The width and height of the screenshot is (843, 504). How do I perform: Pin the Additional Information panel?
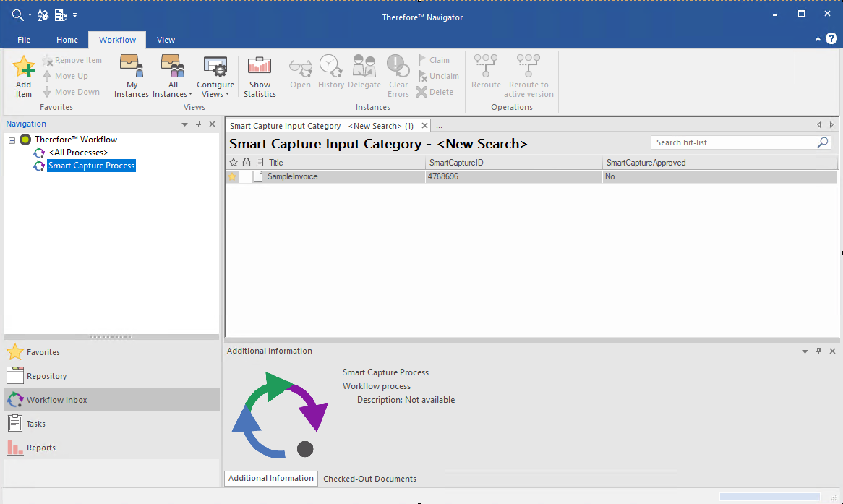click(819, 351)
